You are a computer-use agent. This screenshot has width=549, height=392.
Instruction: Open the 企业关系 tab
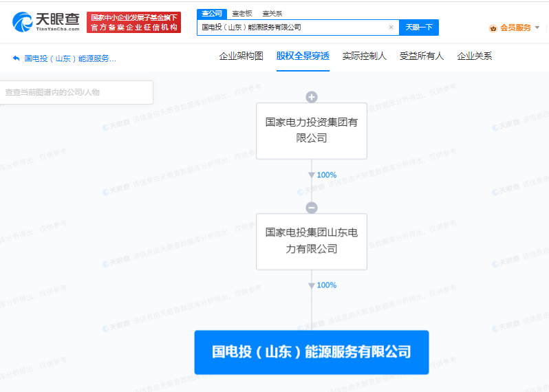click(x=475, y=56)
